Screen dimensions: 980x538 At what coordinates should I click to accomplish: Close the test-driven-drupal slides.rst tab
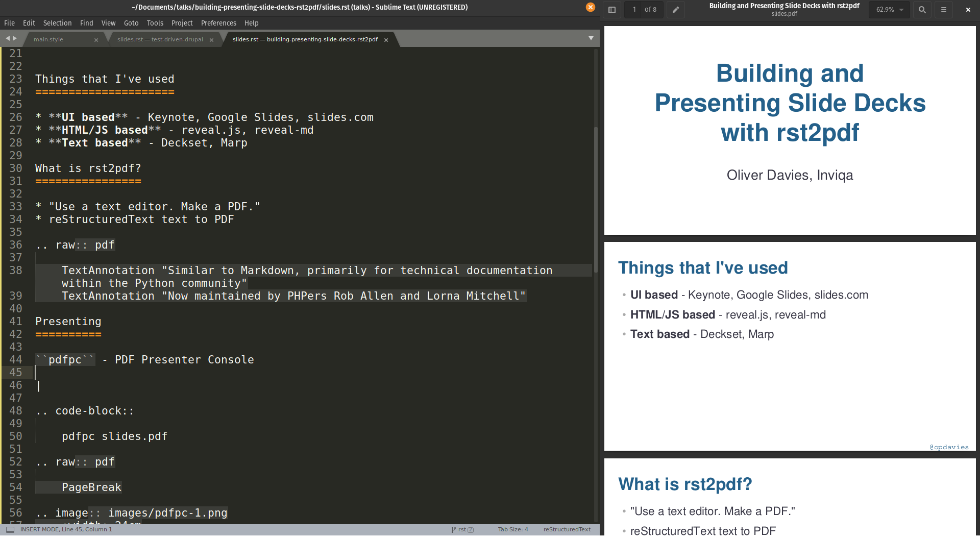click(211, 40)
